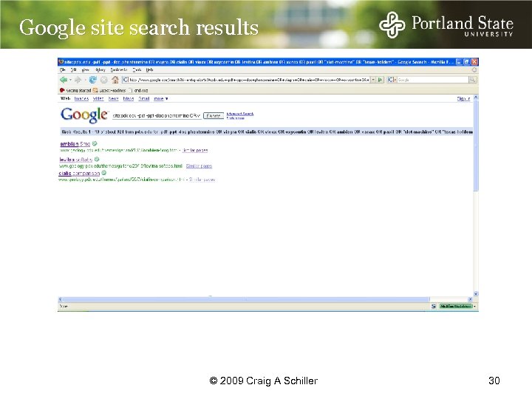Open the 'ambien 5mg' search result
The height and width of the screenshot is (399, 532).
[75, 144]
